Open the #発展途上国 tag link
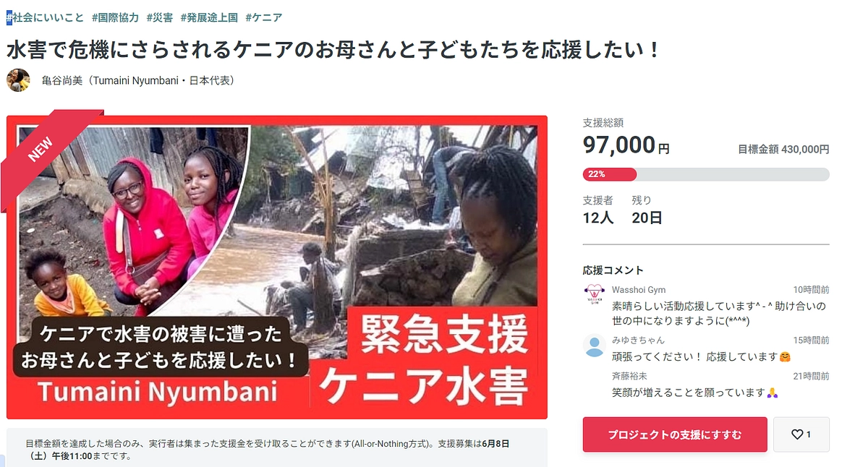This screenshot has width=868, height=467. [x=209, y=17]
